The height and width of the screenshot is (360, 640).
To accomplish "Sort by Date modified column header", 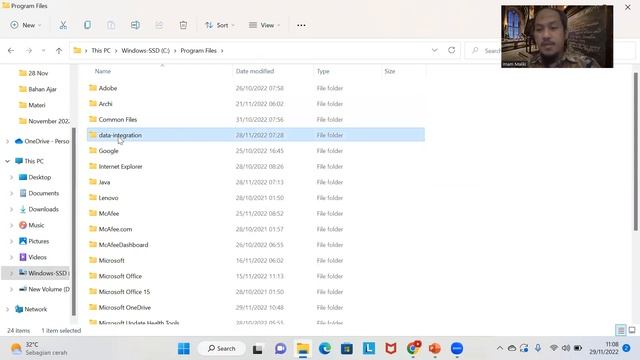I will click(255, 71).
